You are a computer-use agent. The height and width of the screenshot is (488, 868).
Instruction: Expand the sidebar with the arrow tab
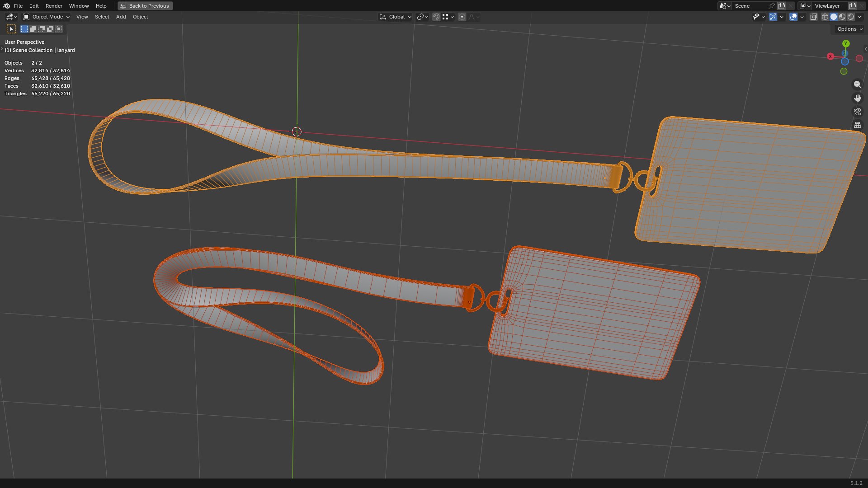865,49
